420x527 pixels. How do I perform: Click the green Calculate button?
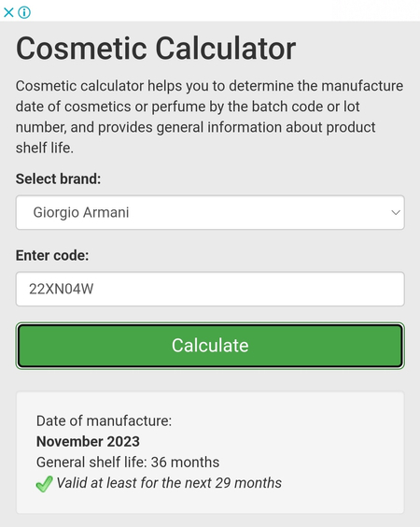point(210,346)
